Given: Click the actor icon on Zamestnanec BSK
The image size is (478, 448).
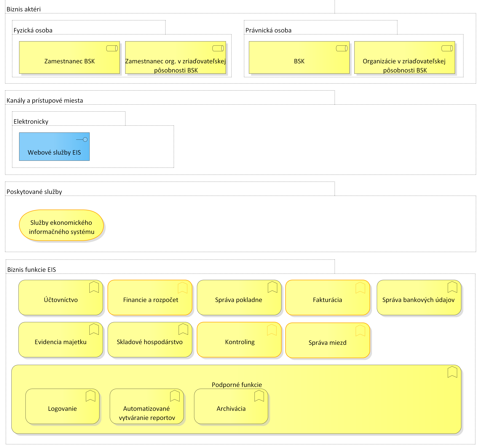Looking at the screenshot, I should (112, 48).
